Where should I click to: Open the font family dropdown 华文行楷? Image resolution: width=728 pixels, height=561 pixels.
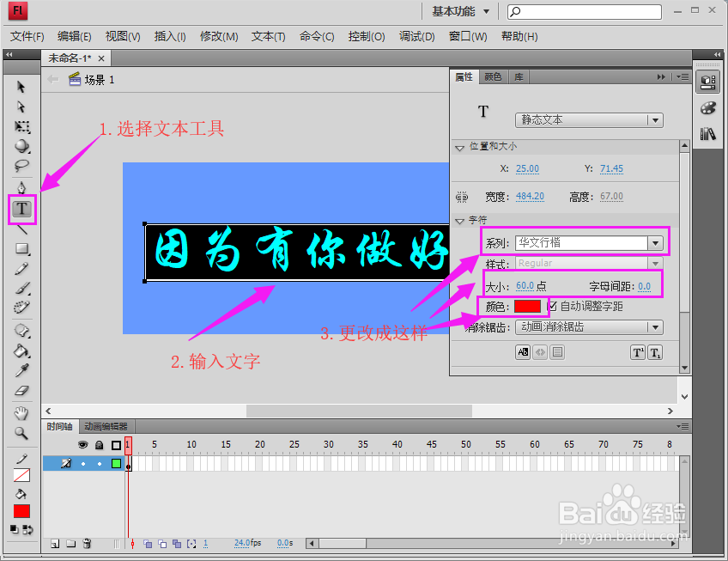(x=589, y=242)
